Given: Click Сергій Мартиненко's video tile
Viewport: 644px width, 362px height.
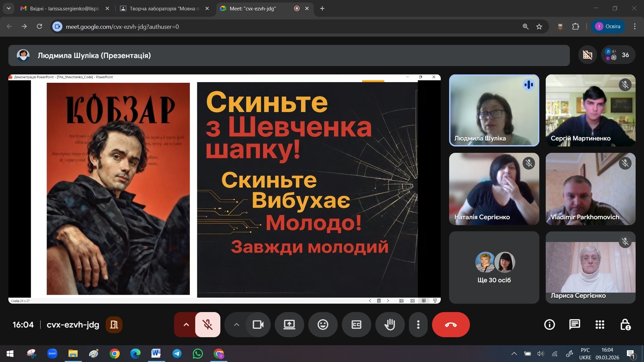Looking at the screenshot, I should pos(590,111).
